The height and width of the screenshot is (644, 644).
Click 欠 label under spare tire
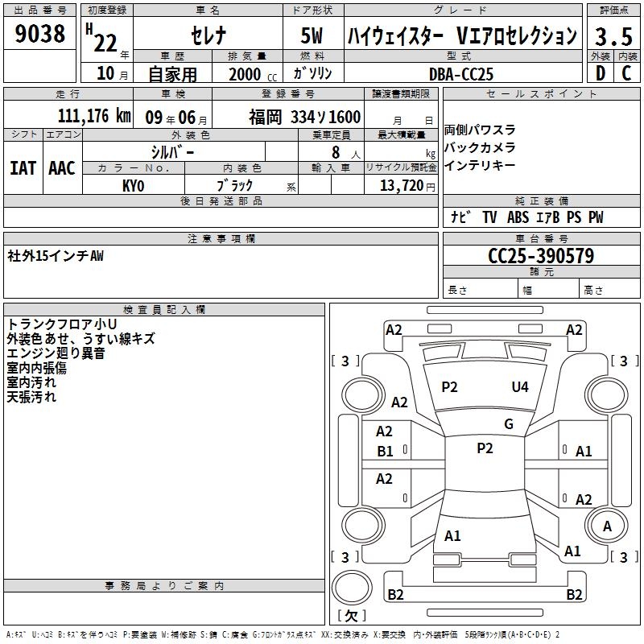pyautogui.click(x=351, y=616)
